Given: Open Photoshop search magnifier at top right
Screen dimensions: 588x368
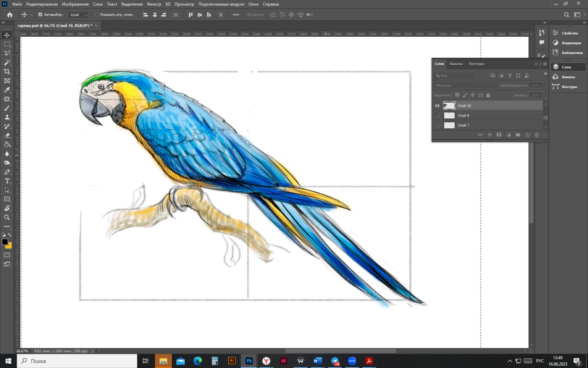Looking at the screenshot, I should tap(566, 15).
